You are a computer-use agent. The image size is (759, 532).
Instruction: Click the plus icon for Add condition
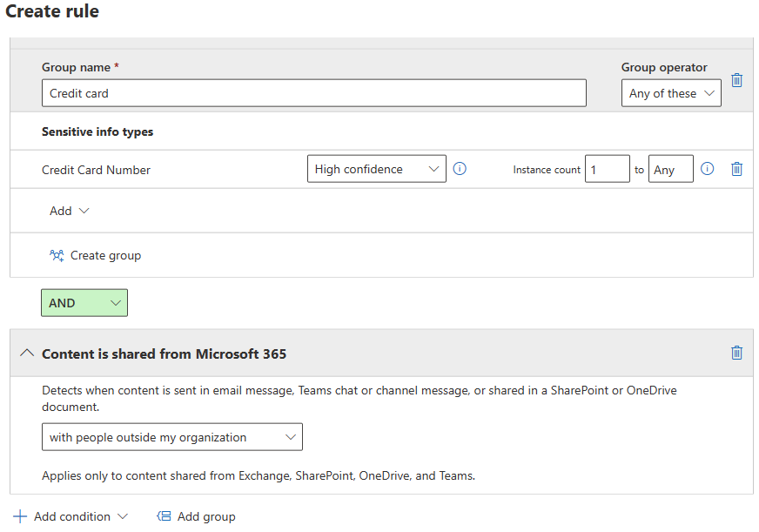pos(20,516)
